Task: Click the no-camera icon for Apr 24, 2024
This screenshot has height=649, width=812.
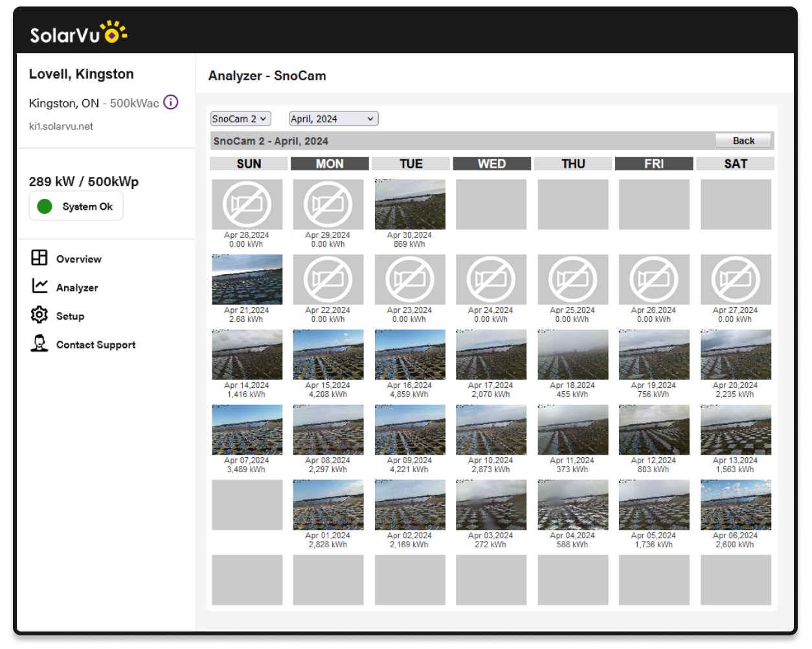Action: (491, 279)
